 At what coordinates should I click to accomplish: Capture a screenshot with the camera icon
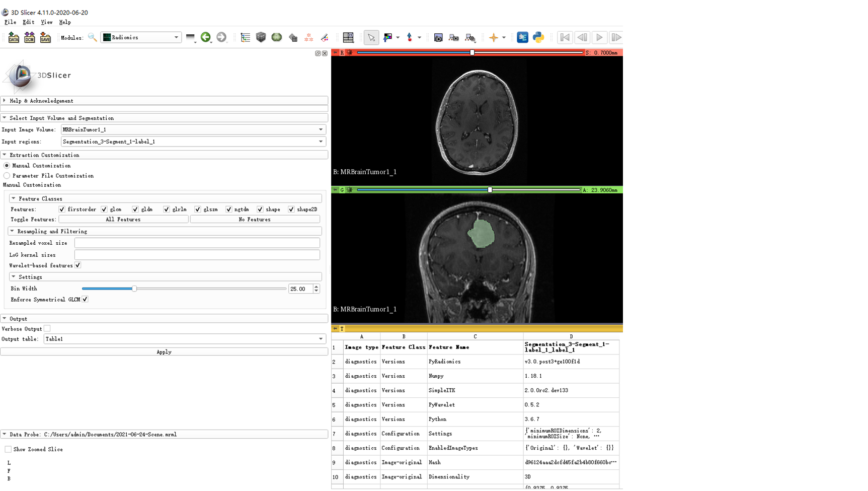coord(438,37)
